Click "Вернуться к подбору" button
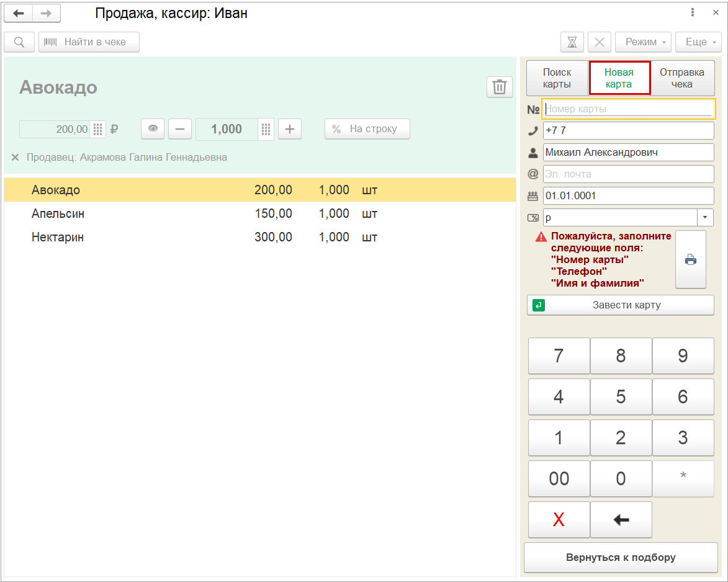 pos(621,557)
